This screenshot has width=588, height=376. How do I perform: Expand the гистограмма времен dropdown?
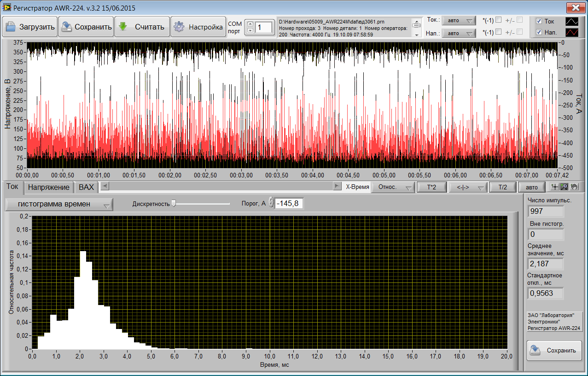(x=58, y=205)
